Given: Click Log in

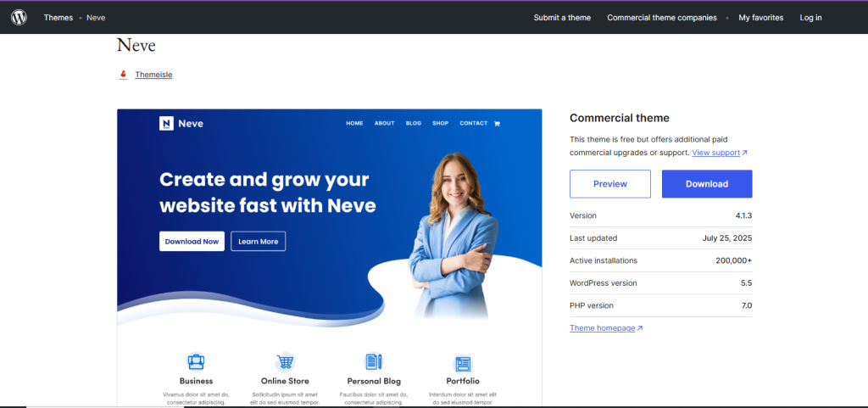Looking at the screenshot, I should (x=810, y=18).
